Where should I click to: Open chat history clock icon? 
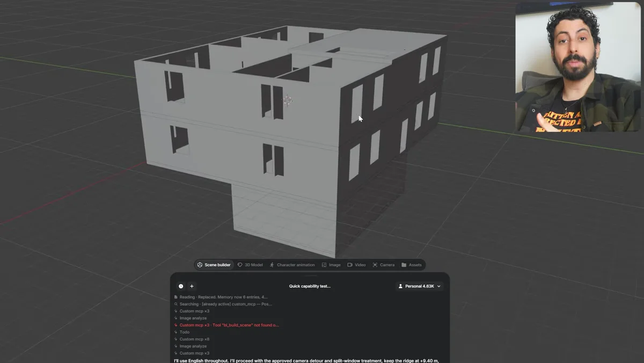181,286
